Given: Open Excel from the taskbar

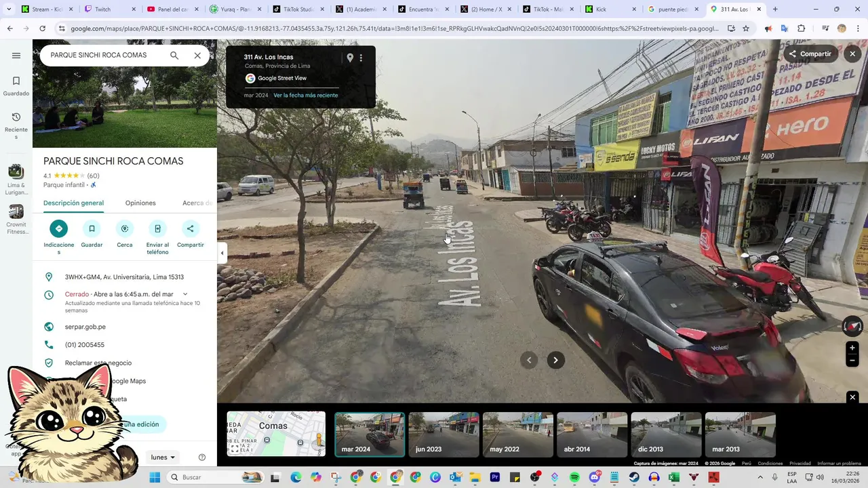Looking at the screenshot, I should [674, 477].
